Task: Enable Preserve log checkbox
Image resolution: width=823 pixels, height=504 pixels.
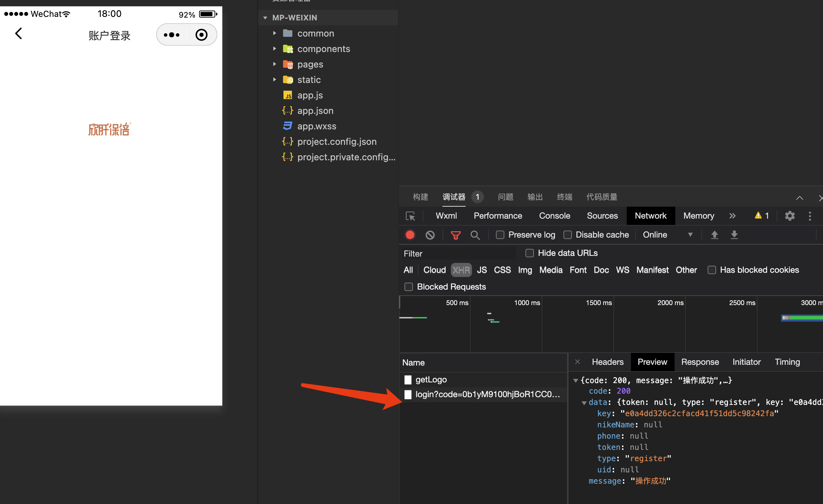Action: tap(500, 235)
